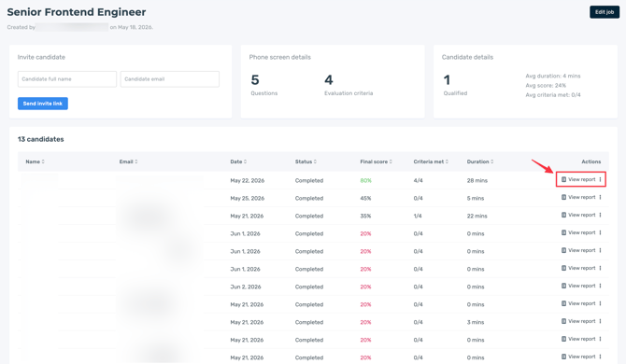Viewport: 626px width, 364px height.
Task: Click the Invite candidate heading
Action: click(41, 57)
